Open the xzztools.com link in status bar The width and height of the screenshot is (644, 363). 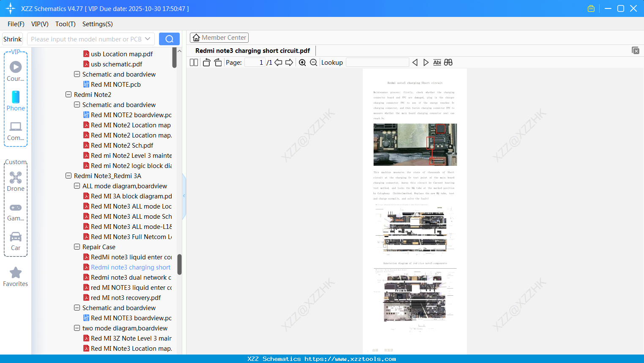(x=350, y=359)
